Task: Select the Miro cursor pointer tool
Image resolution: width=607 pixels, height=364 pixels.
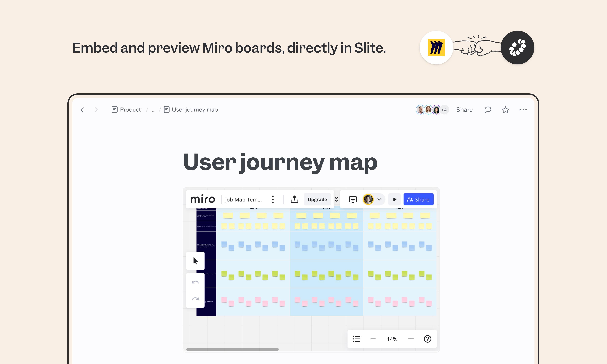Action: (195, 261)
